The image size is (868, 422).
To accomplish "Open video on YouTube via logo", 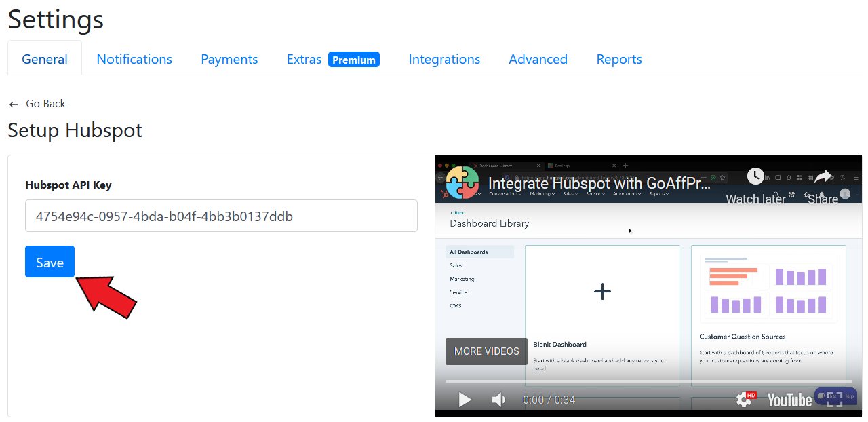I will (789, 400).
